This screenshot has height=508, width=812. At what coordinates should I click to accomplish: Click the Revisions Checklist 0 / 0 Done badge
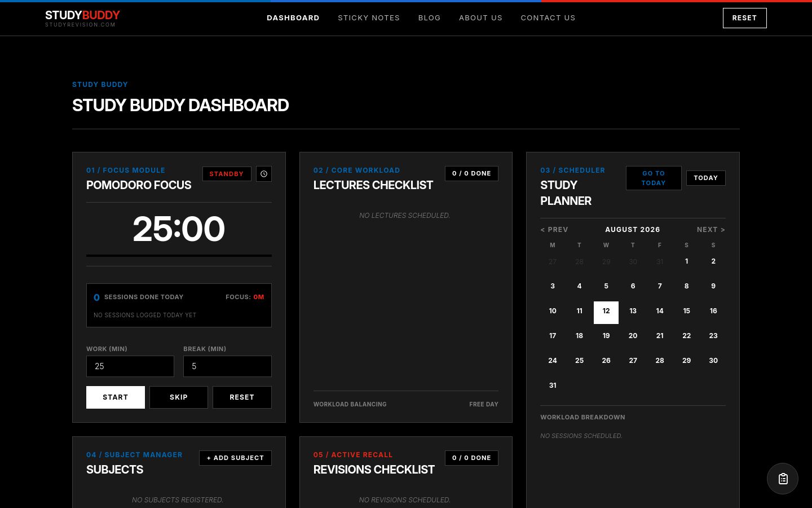point(471,458)
